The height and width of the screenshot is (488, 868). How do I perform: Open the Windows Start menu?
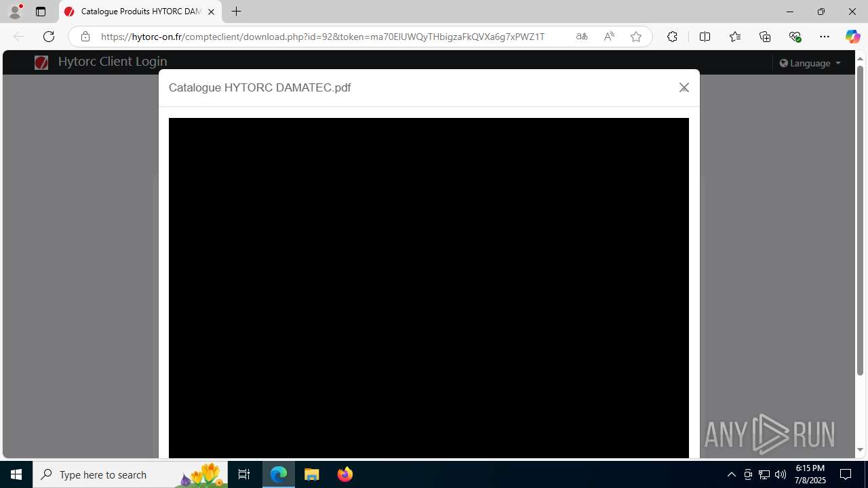[16, 474]
